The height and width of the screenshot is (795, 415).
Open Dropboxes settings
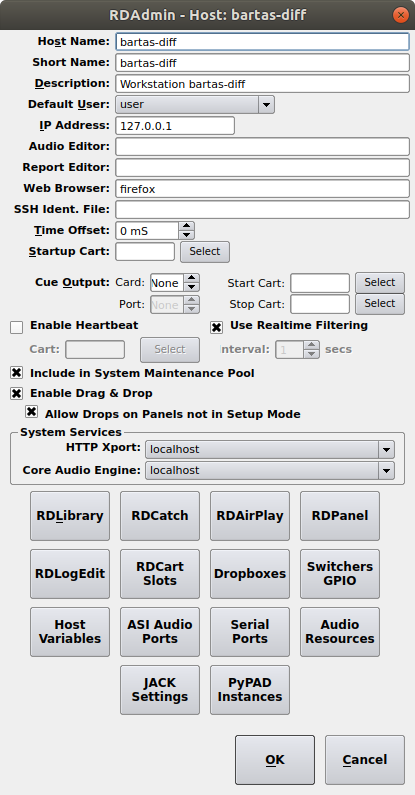250,574
